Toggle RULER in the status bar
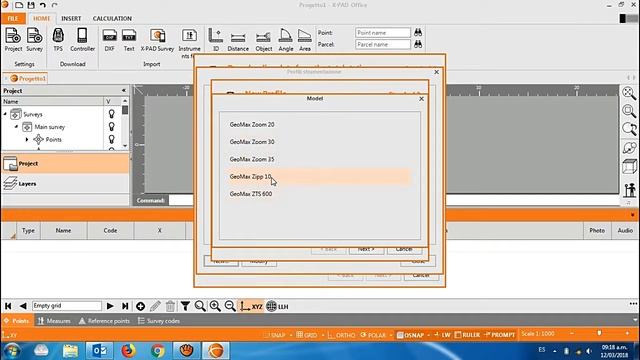Viewport: 640px width, 360px height. [468, 335]
